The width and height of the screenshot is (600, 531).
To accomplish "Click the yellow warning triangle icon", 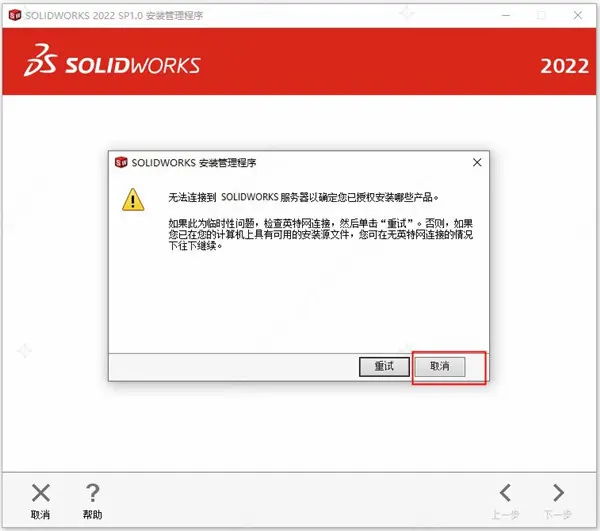I will click(133, 200).
